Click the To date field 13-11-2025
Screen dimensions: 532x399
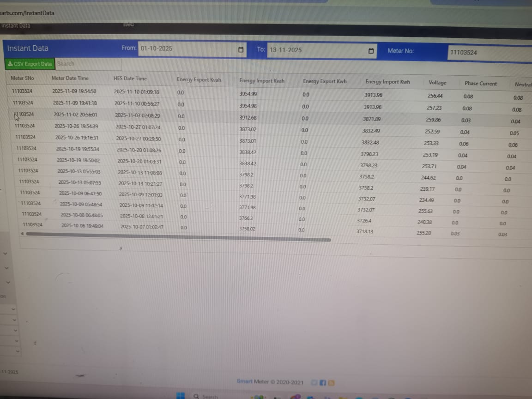click(x=321, y=50)
